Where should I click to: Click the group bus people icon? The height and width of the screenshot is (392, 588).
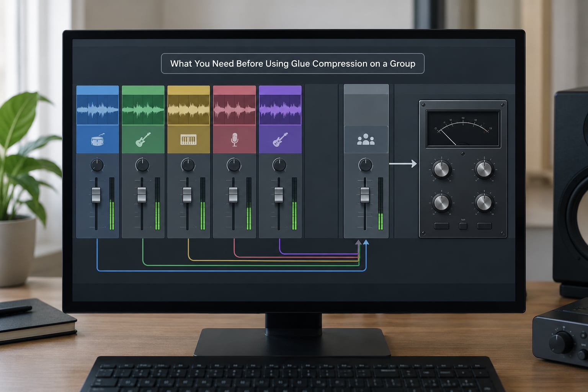[366, 139]
